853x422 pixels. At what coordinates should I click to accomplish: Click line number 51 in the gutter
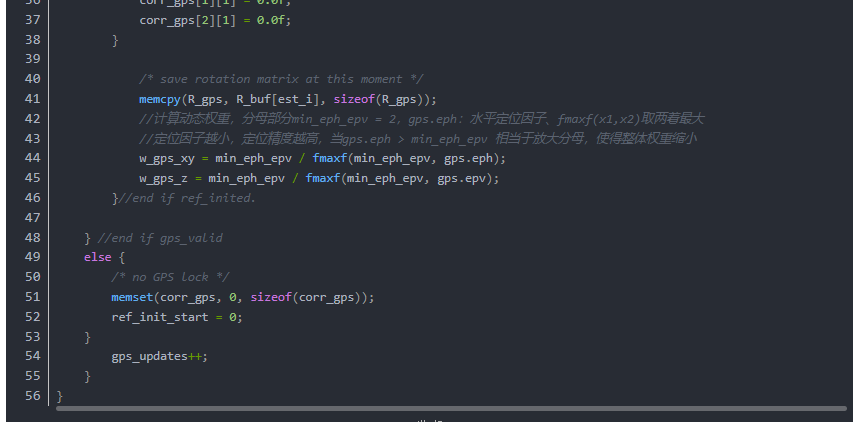(33, 296)
